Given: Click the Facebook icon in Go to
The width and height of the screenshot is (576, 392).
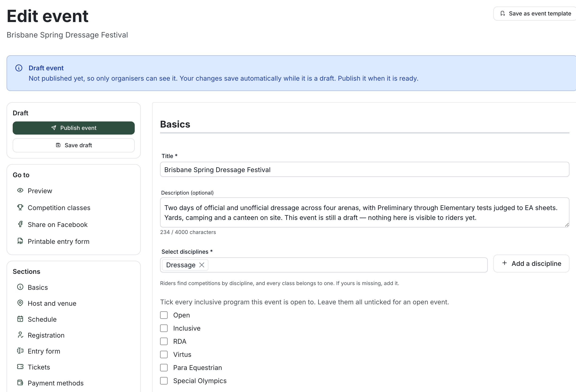Looking at the screenshot, I should pyautogui.click(x=20, y=224).
